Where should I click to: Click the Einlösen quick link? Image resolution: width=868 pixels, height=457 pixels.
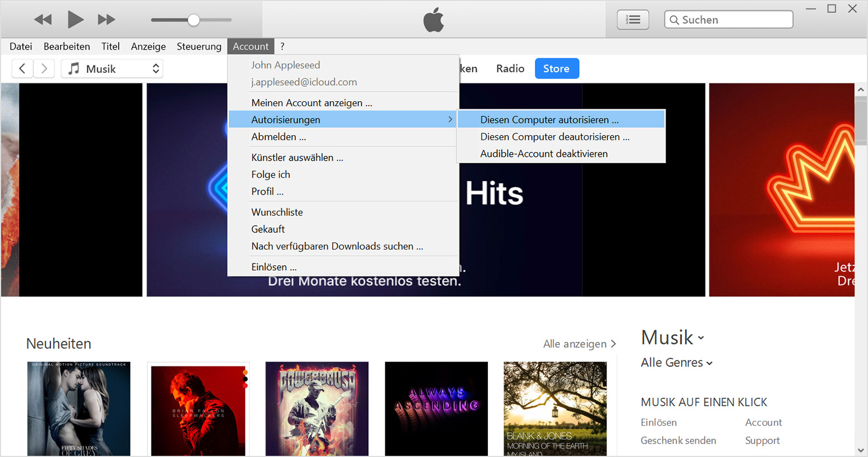pos(659,423)
